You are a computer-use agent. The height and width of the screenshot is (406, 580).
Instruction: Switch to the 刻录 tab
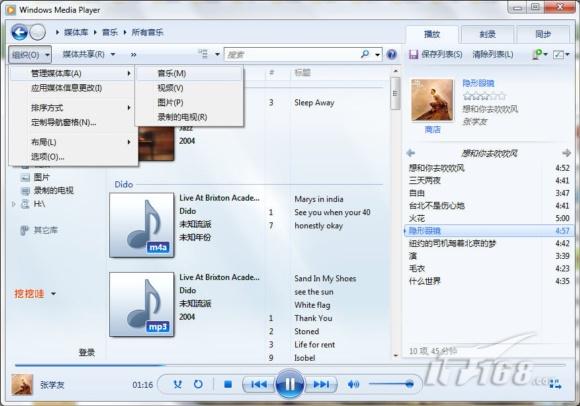point(488,34)
